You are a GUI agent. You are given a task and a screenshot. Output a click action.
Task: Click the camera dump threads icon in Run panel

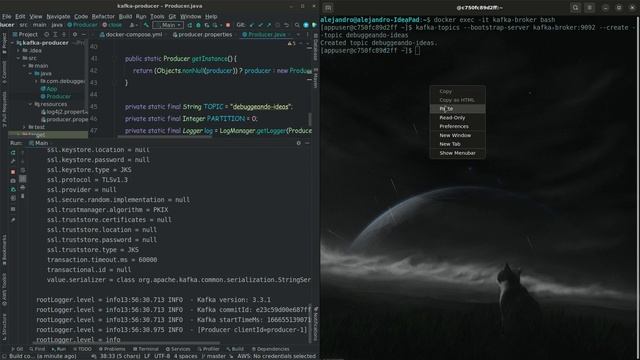tap(13, 180)
